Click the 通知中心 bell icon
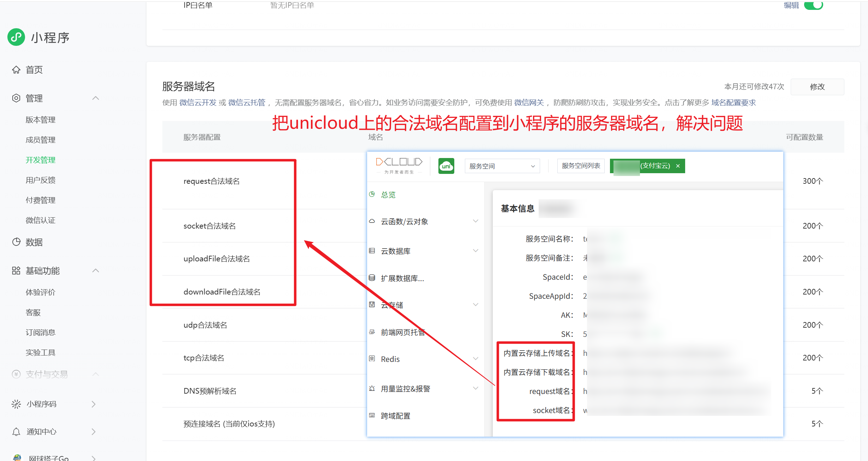Screen dimensions: 868x461 [16, 432]
